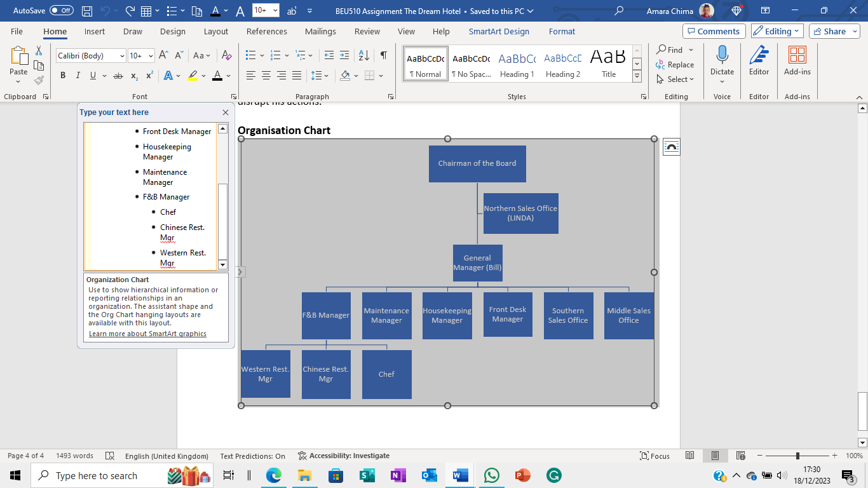The width and height of the screenshot is (868, 488).
Task: Toggle AutoSave switch
Action: tap(61, 11)
